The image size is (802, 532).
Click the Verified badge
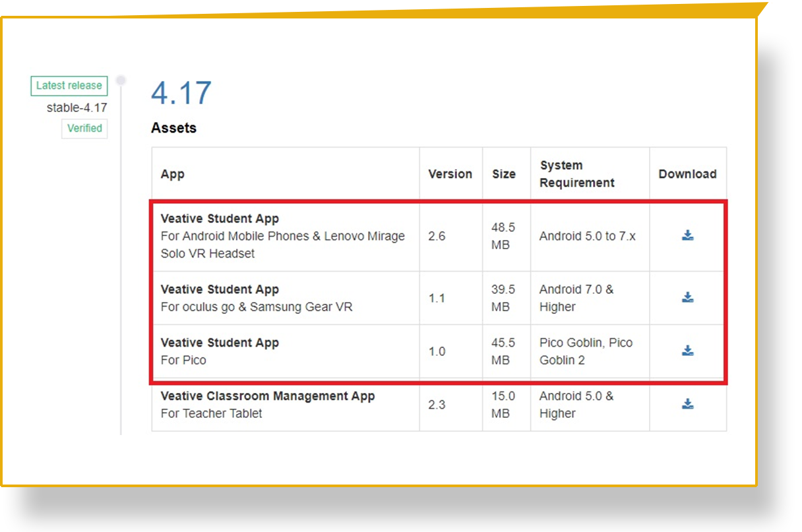[84, 129]
